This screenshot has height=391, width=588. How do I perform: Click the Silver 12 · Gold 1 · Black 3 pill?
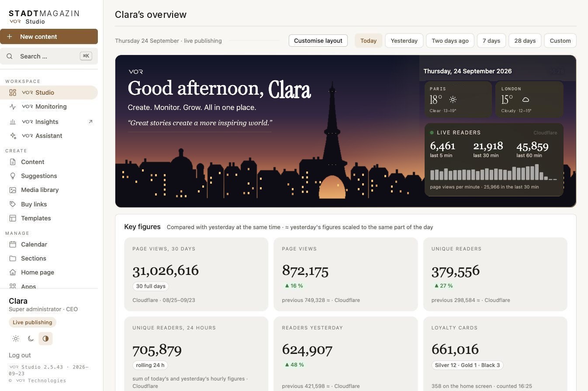[467, 365]
